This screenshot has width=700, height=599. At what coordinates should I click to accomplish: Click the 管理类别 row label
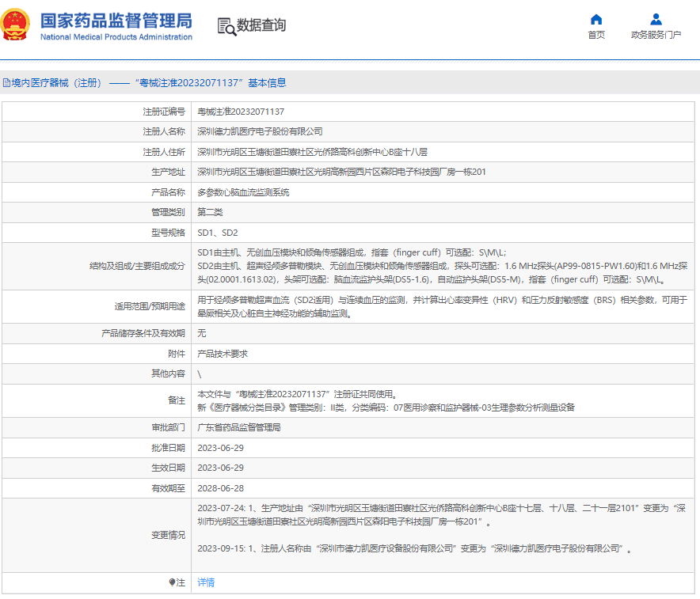click(x=168, y=212)
